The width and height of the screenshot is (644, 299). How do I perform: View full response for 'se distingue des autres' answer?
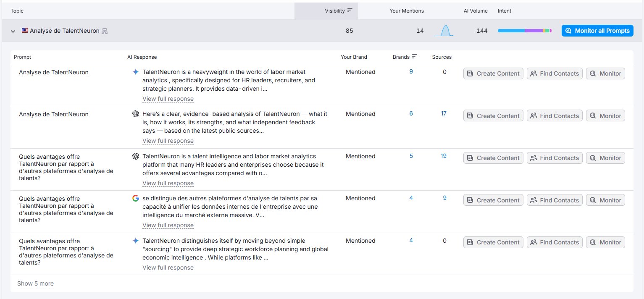click(168, 225)
